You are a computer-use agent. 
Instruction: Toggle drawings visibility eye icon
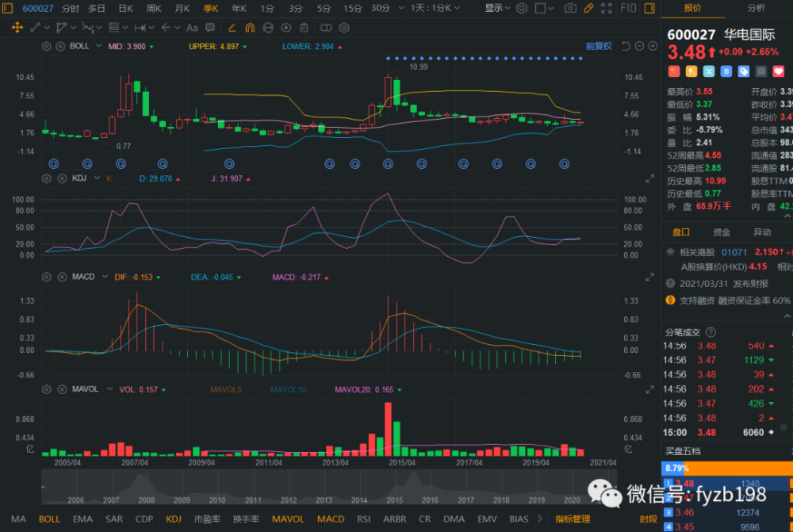click(x=286, y=28)
